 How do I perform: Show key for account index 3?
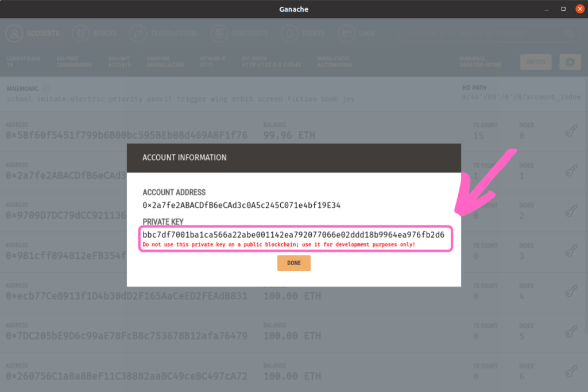click(571, 251)
